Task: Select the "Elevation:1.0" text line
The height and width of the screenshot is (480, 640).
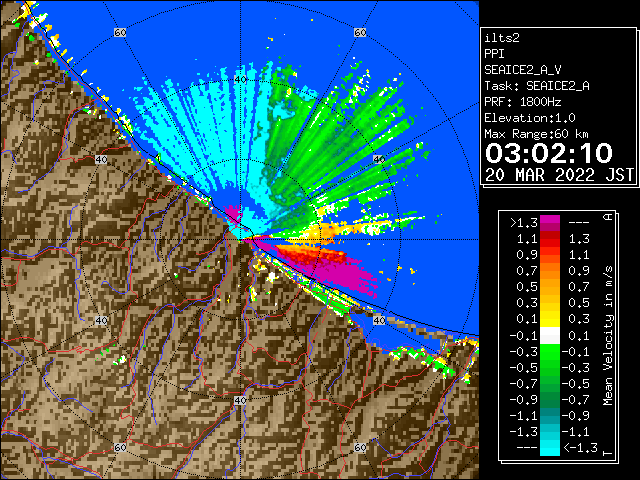Action: click(530, 118)
